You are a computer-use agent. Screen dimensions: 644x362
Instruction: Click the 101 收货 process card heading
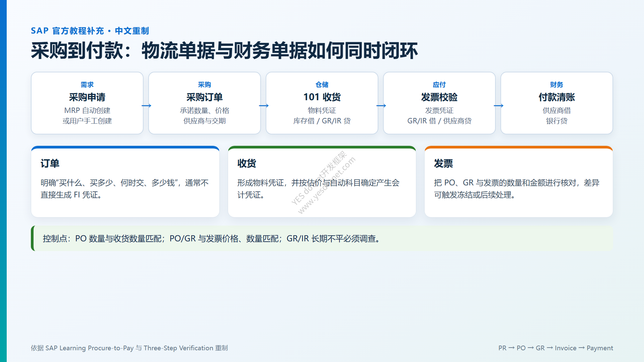point(322,97)
